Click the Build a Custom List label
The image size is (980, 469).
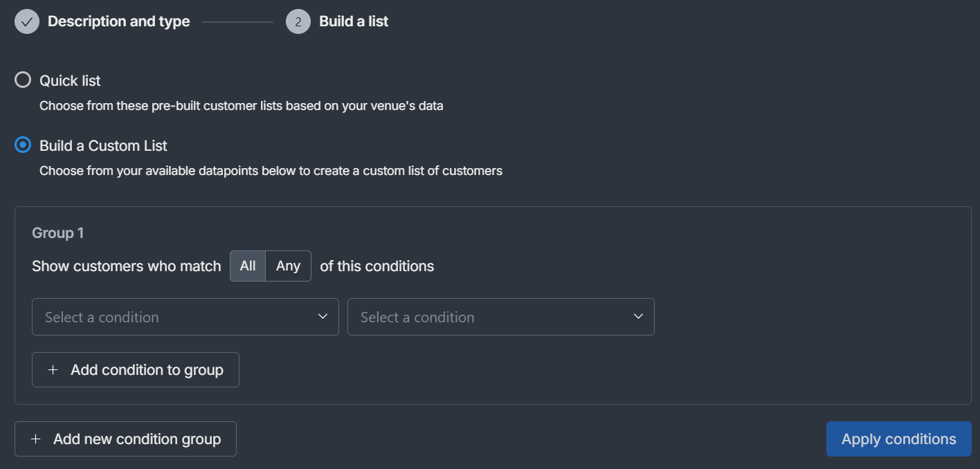tap(103, 146)
